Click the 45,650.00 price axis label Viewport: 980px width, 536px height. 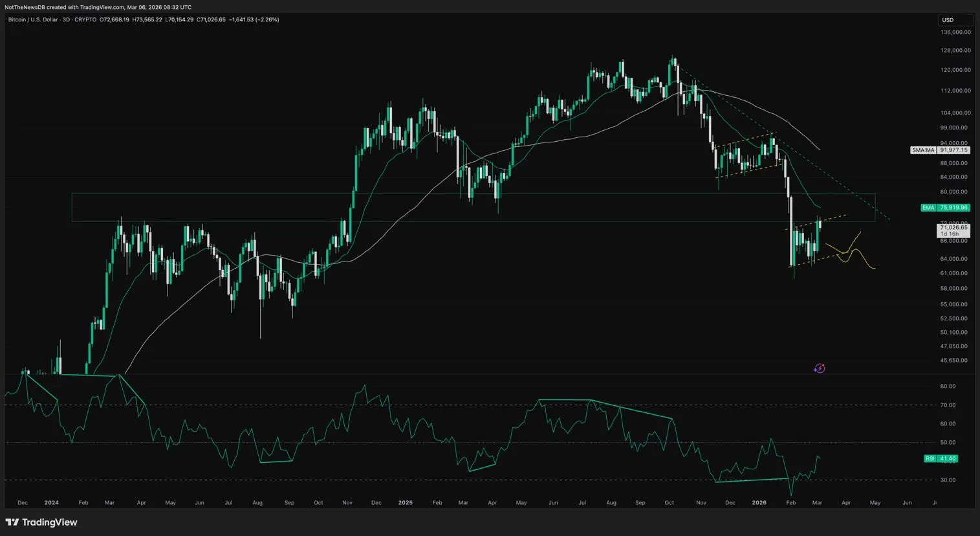tap(953, 361)
